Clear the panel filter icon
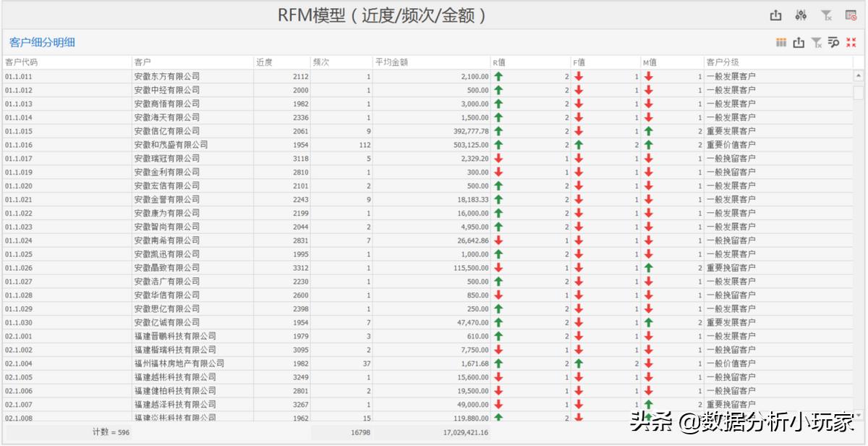 pos(816,42)
